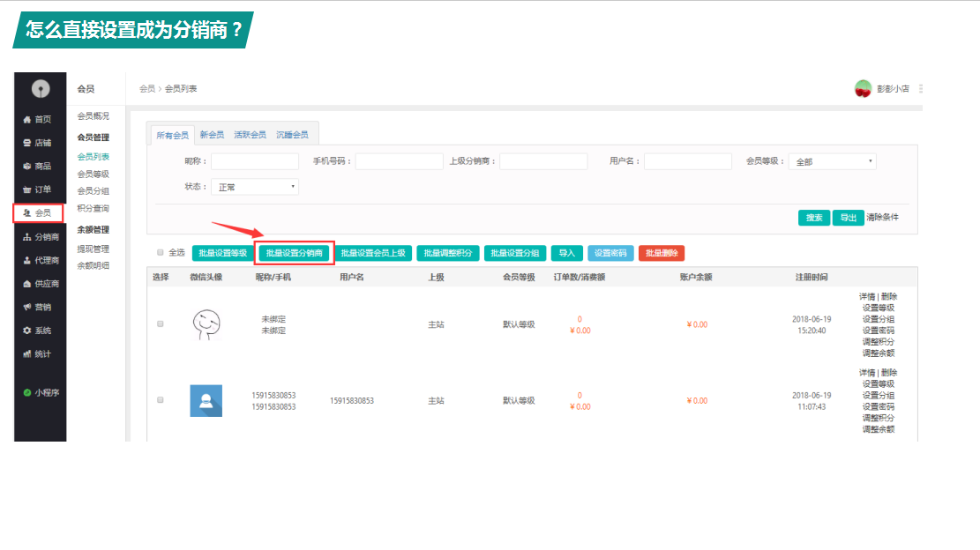This screenshot has height=550, width=980.
Task: Click the 批量设置分销商 button
Action: (x=295, y=254)
